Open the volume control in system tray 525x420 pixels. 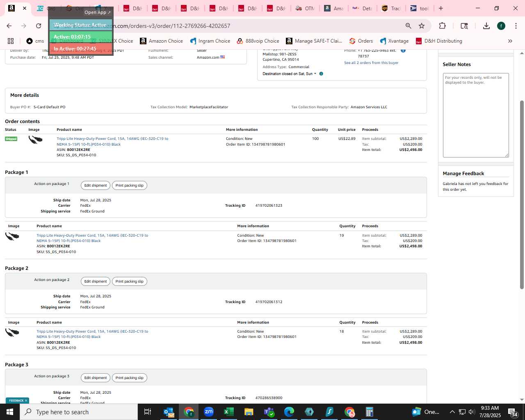coord(471,412)
